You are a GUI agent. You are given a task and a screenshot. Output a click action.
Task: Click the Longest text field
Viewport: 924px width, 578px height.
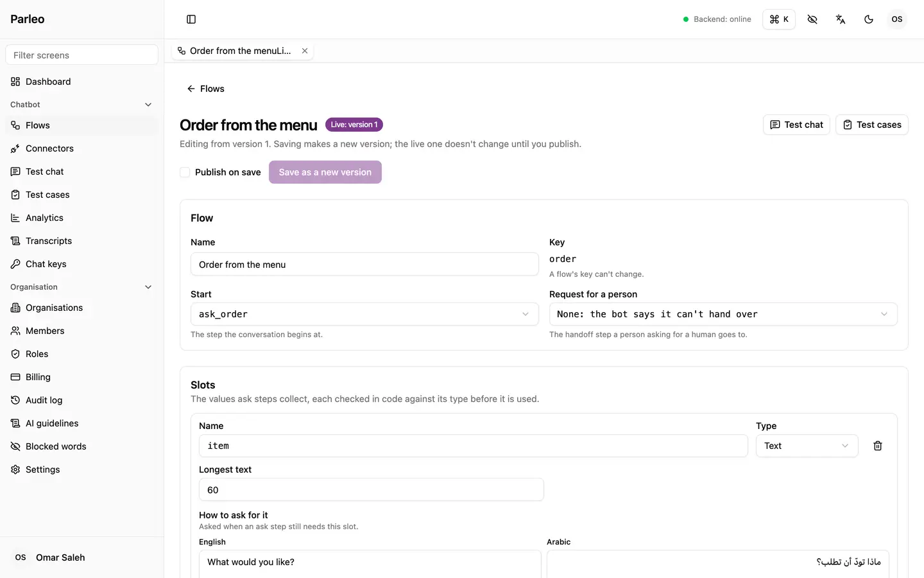pos(372,489)
